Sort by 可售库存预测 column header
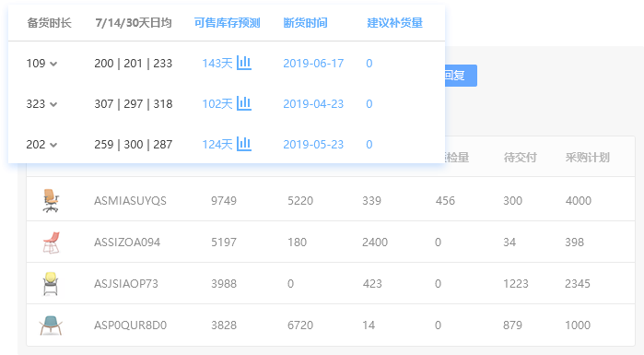This screenshot has width=644, height=355. [228, 23]
